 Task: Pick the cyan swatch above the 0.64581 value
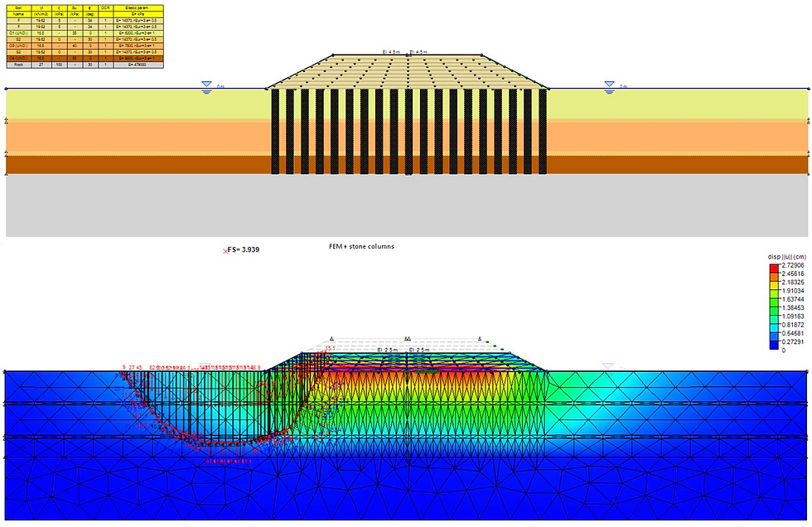coord(774,329)
